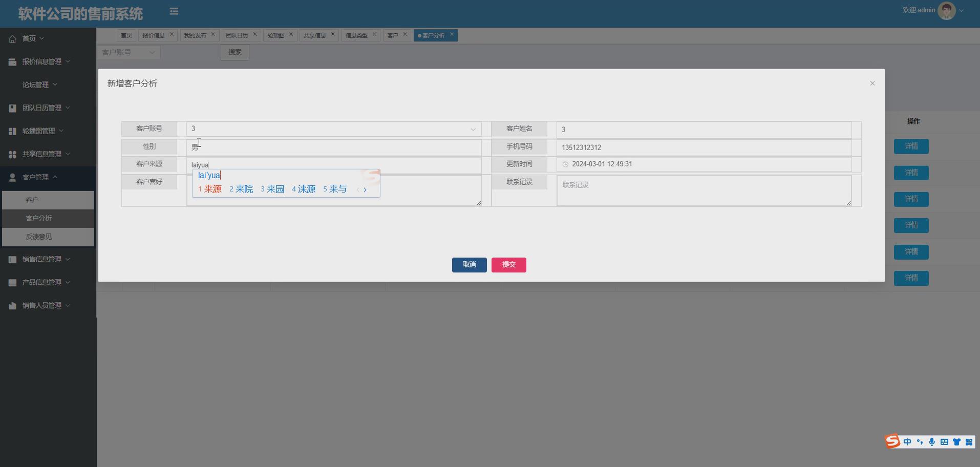Click the 销售人员管理 sidebar icon
Image resolution: width=980 pixels, height=467 pixels.
12,306
